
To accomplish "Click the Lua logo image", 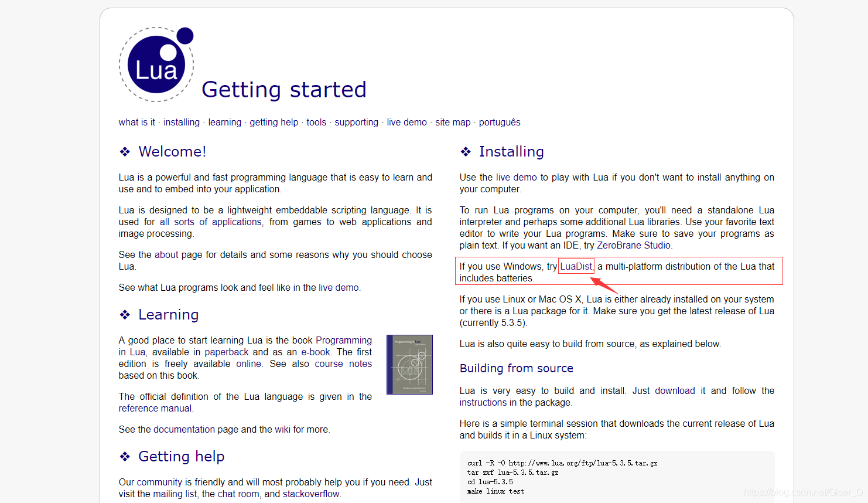I will (156, 64).
